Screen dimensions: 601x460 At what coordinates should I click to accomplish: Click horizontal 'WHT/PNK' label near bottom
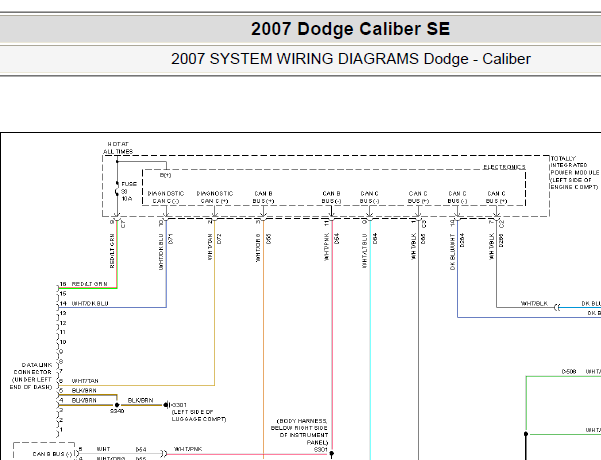coord(188,449)
